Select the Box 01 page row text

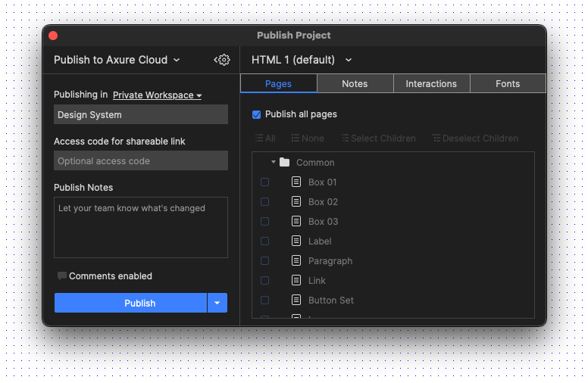323,182
